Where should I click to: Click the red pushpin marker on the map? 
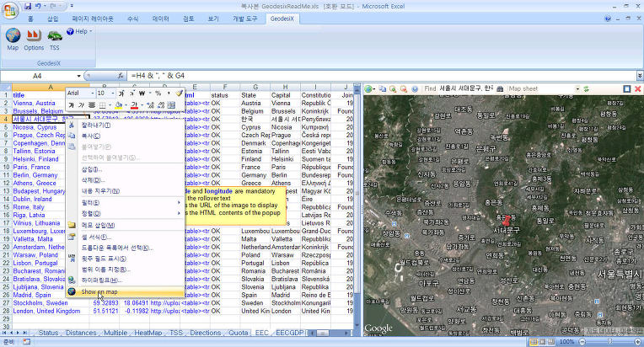click(x=507, y=221)
